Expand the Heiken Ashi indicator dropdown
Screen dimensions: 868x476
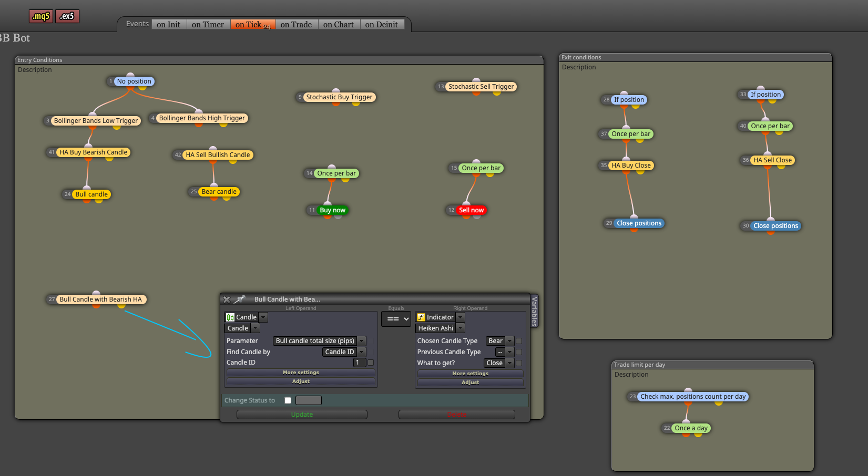click(x=461, y=328)
